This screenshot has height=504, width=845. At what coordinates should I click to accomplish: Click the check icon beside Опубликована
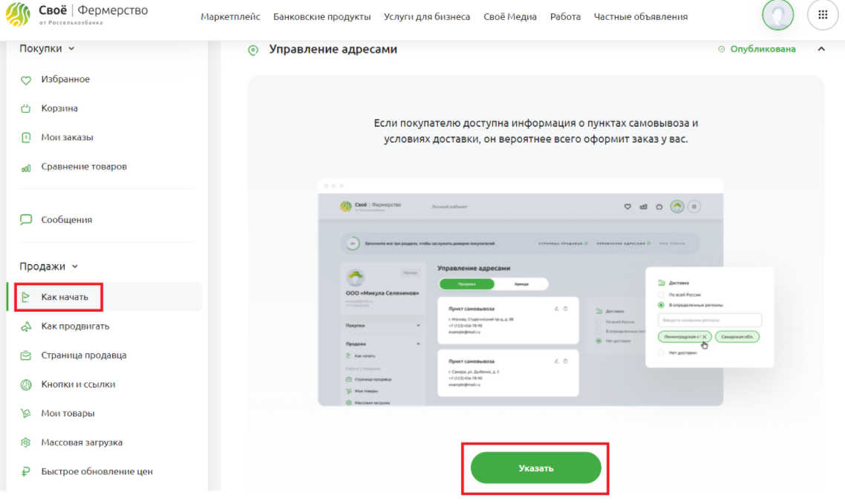721,49
